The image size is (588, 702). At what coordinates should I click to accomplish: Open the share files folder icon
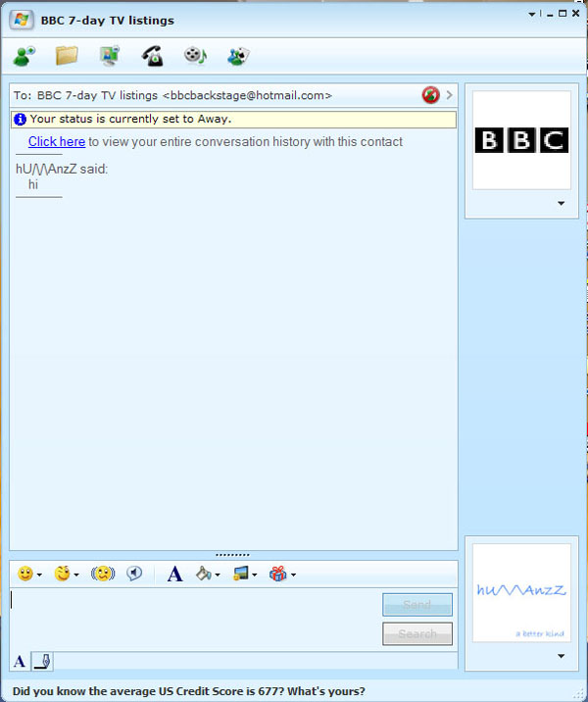coord(67,56)
